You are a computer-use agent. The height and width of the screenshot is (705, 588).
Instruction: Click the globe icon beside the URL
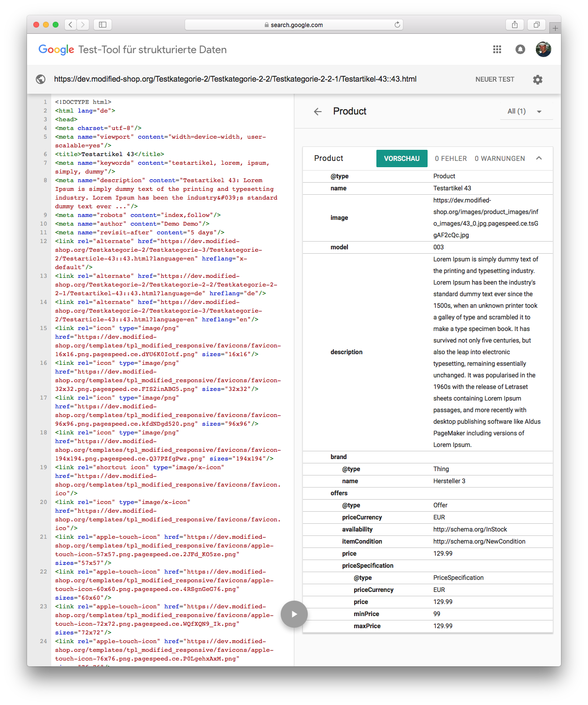pyautogui.click(x=41, y=79)
